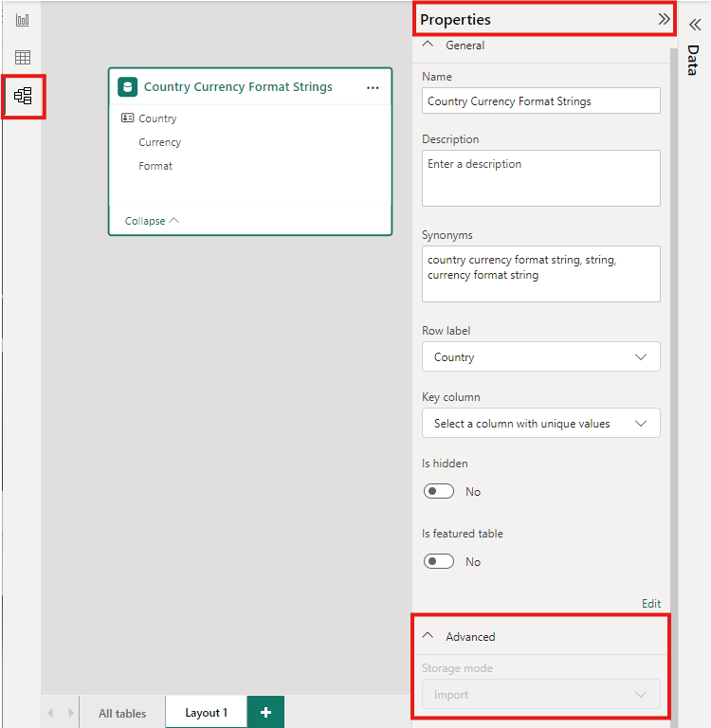Click the right tab navigation arrow

click(70, 712)
